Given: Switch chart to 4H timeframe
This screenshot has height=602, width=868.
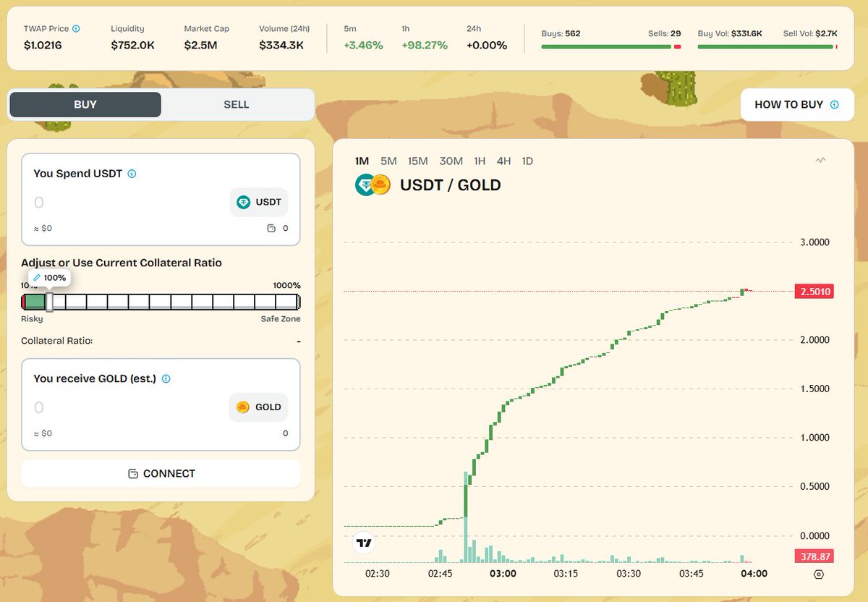Looking at the screenshot, I should pyautogui.click(x=503, y=161).
